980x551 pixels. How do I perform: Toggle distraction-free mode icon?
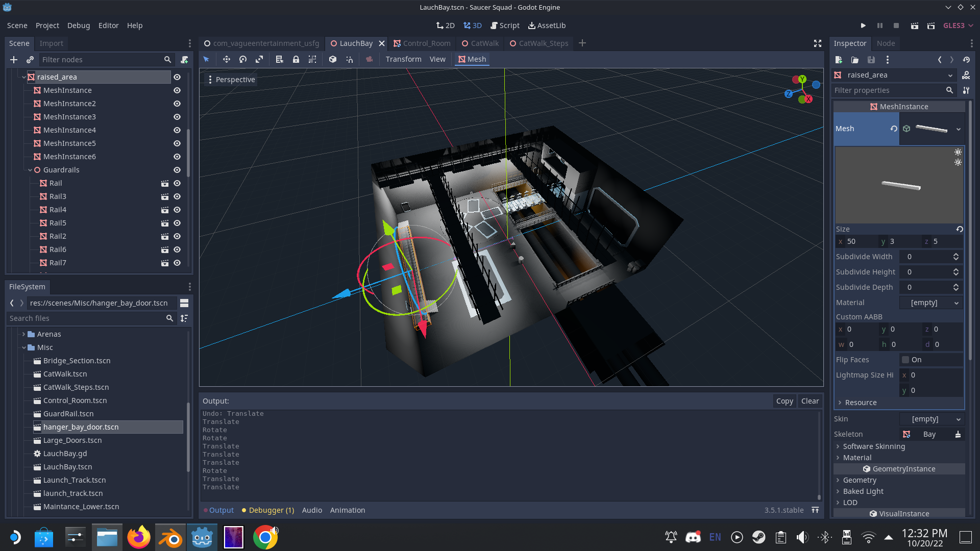coord(818,43)
